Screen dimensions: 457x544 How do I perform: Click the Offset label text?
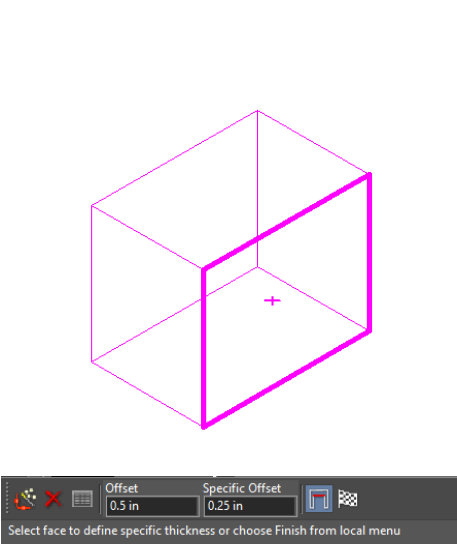tap(121, 488)
